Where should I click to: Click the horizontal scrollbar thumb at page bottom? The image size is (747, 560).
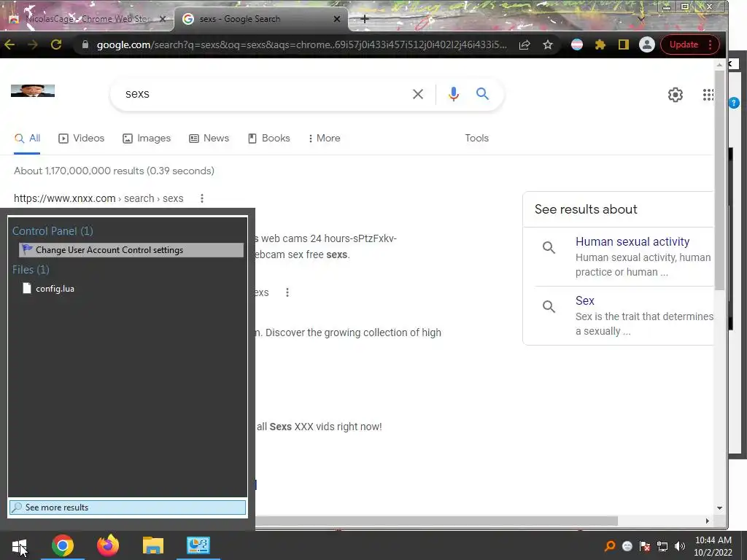[x=436, y=521]
